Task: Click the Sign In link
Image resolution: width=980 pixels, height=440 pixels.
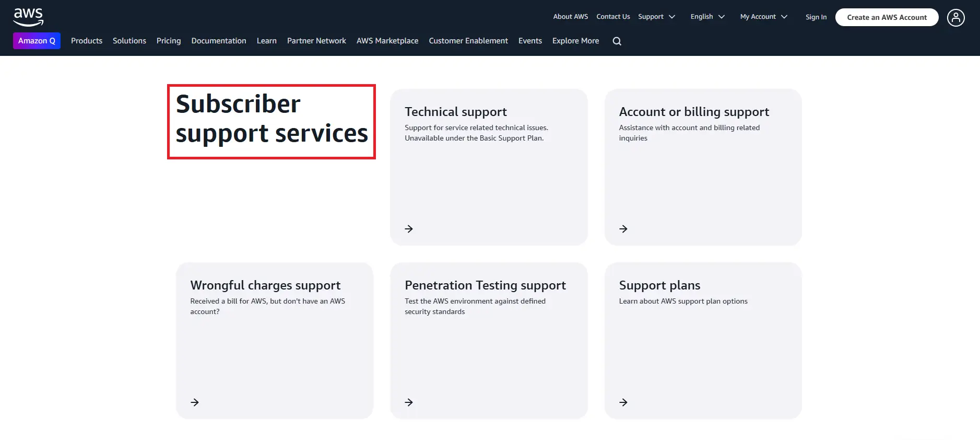Action: tap(816, 17)
